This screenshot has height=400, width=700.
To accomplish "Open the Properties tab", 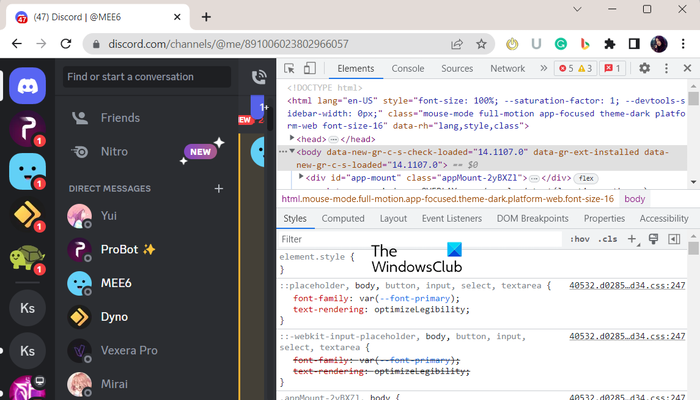I will (604, 219).
